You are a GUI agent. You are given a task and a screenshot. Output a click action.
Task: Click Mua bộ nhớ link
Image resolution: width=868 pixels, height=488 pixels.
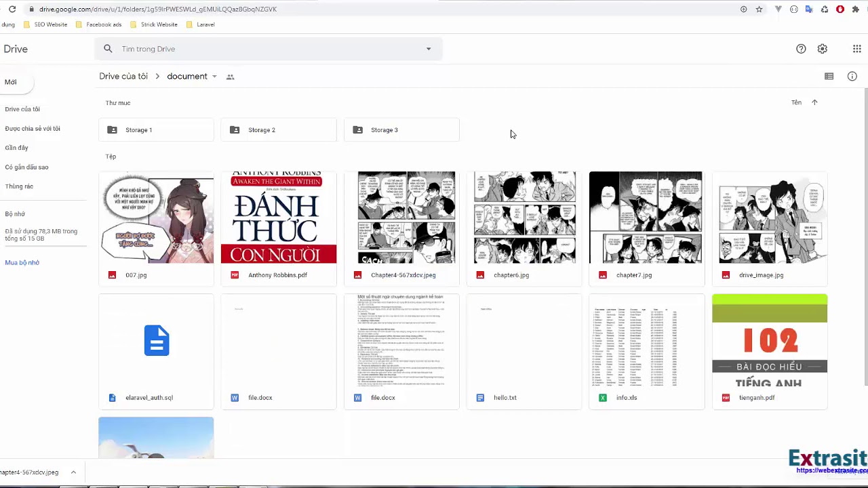(x=22, y=263)
